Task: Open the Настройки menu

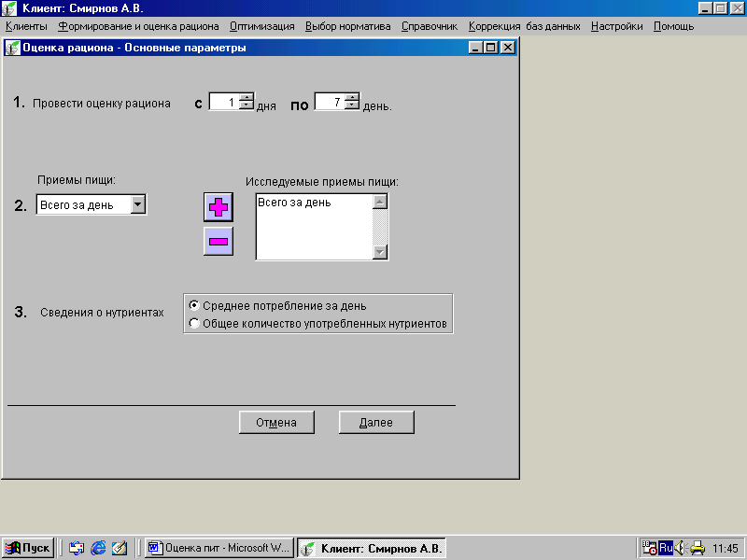Action: (x=617, y=27)
